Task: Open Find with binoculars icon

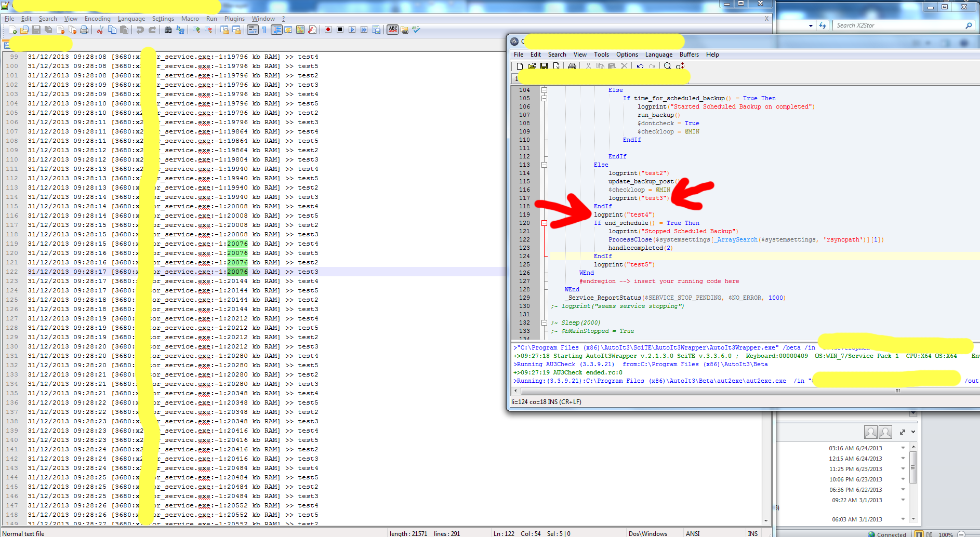Action: 168,30
